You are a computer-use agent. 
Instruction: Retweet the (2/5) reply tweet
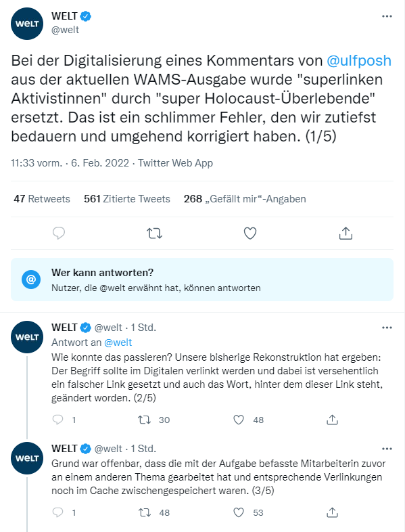145,420
